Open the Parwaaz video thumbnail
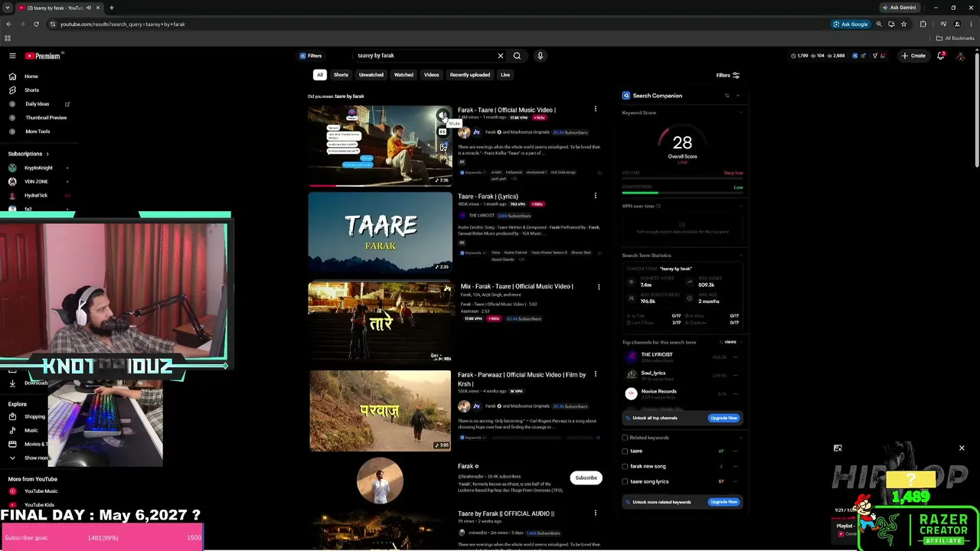The image size is (980, 551). [381, 411]
